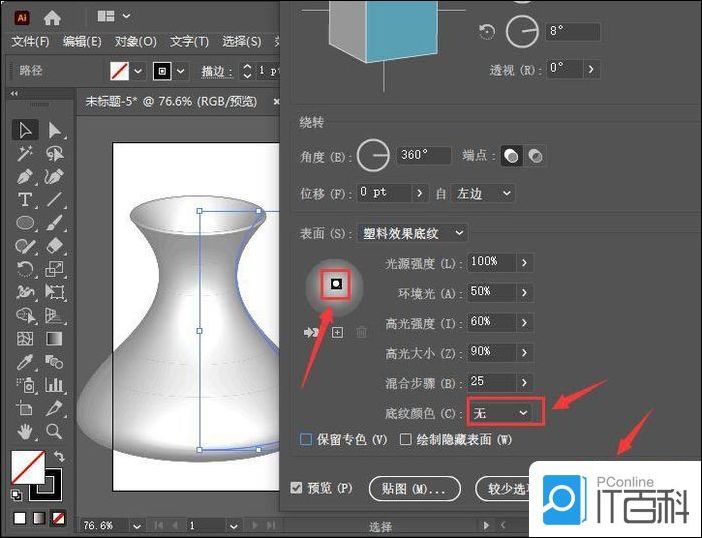The height and width of the screenshot is (538, 702).
Task: Set paint mode to None
Action: [x=59, y=518]
